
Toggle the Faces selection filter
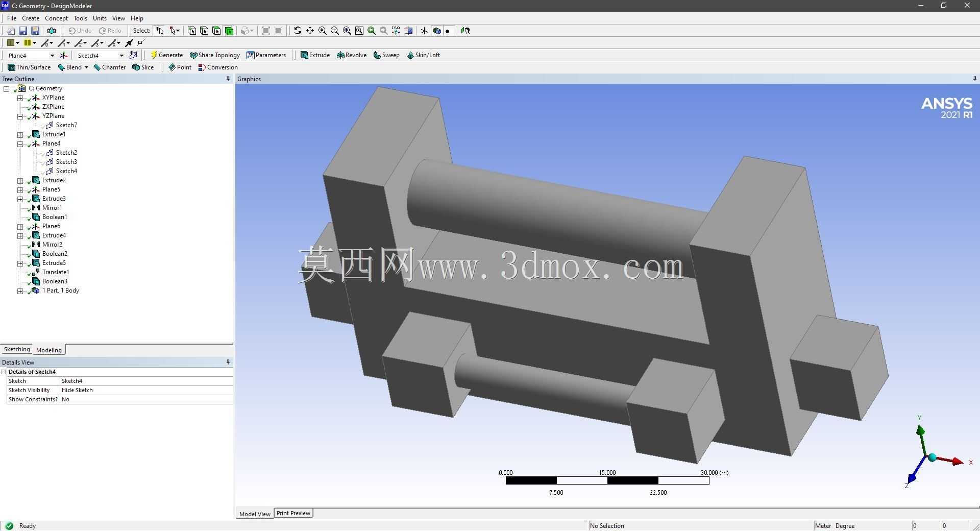216,31
